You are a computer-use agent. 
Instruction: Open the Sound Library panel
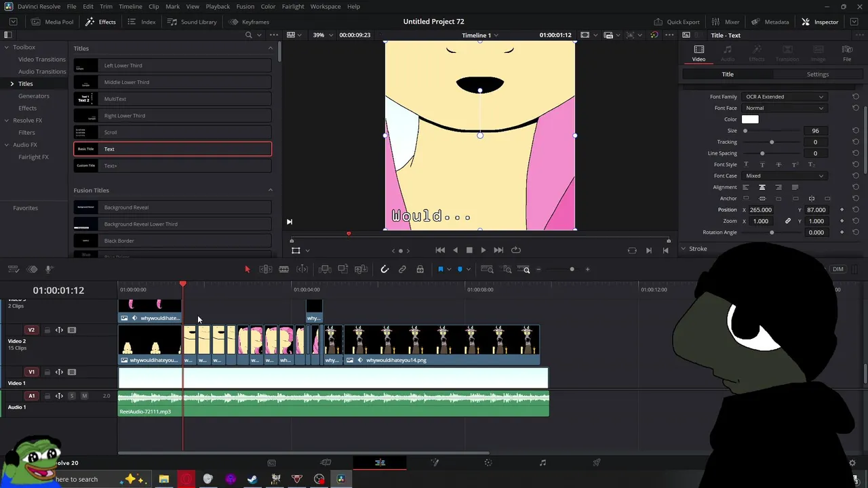[x=192, y=22]
